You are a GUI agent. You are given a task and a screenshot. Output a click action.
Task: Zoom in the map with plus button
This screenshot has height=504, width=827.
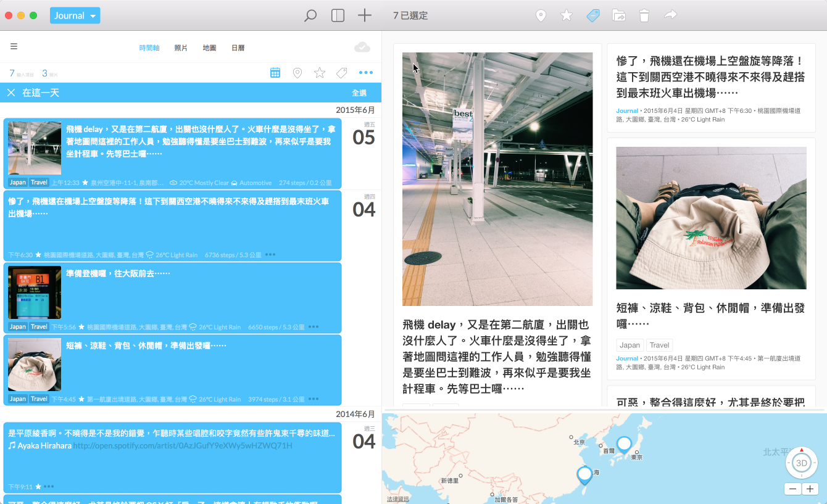(x=810, y=489)
